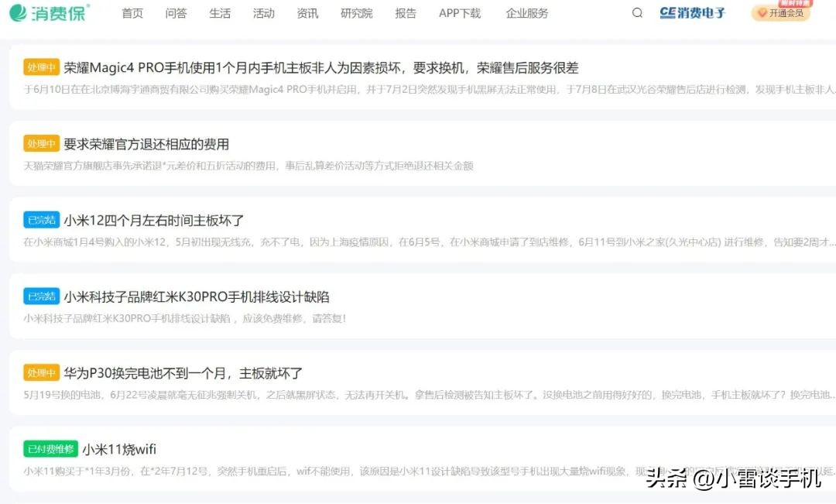Image resolution: width=836 pixels, height=504 pixels.
Task: Go to 首页 in navigation
Action: click(132, 13)
